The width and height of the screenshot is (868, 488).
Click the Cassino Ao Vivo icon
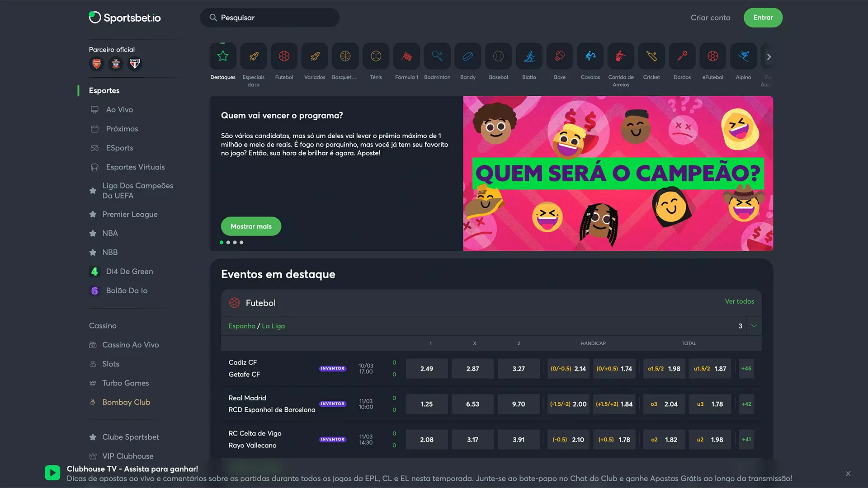point(93,345)
